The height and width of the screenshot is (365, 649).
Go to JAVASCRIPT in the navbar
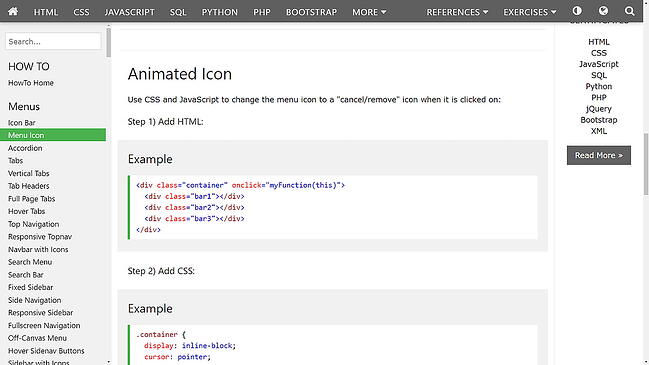[x=130, y=12]
